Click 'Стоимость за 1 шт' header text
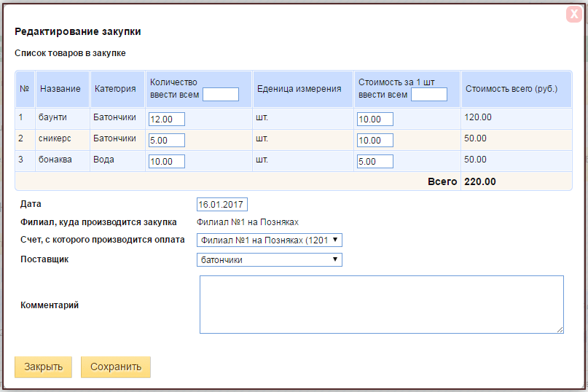The height and width of the screenshot is (392, 588). pos(396,82)
